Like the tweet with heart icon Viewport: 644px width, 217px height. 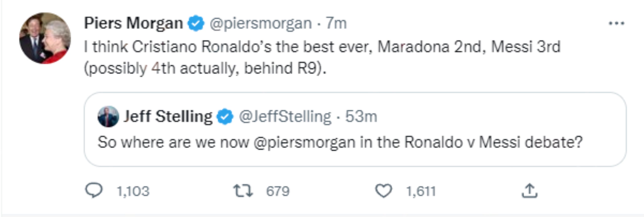pyautogui.click(x=384, y=191)
